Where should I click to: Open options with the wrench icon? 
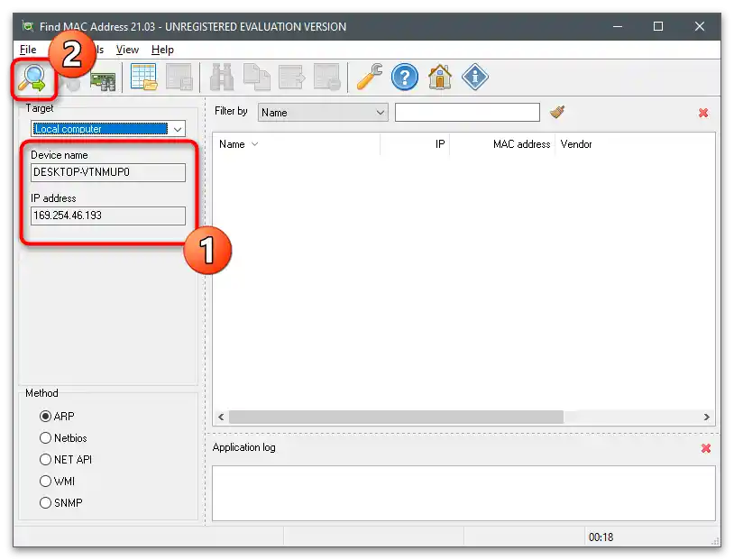(370, 77)
